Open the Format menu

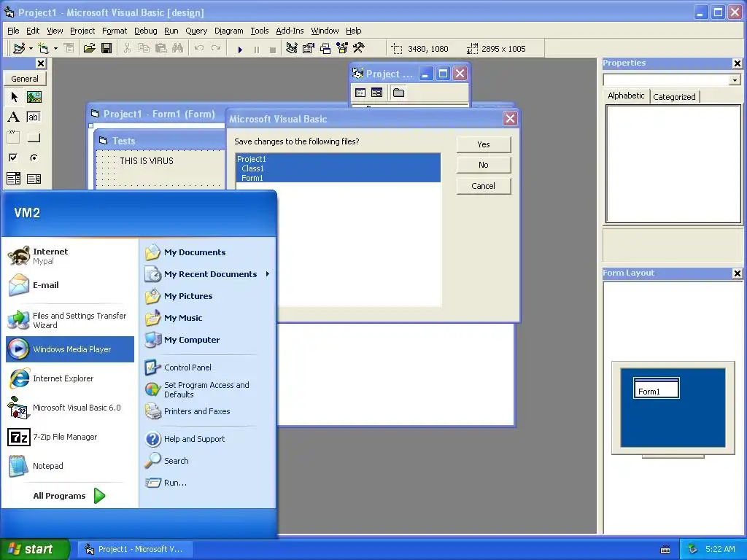coord(115,31)
